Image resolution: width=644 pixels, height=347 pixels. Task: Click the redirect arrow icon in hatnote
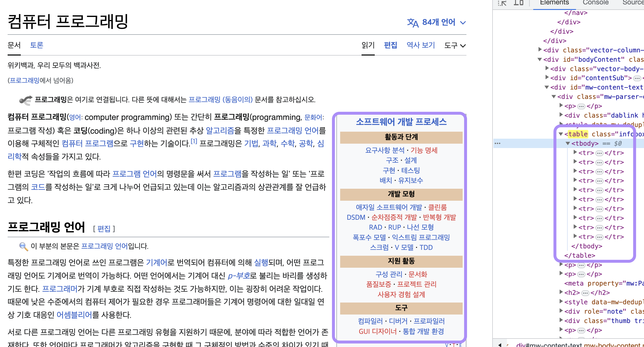(x=26, y=100)
